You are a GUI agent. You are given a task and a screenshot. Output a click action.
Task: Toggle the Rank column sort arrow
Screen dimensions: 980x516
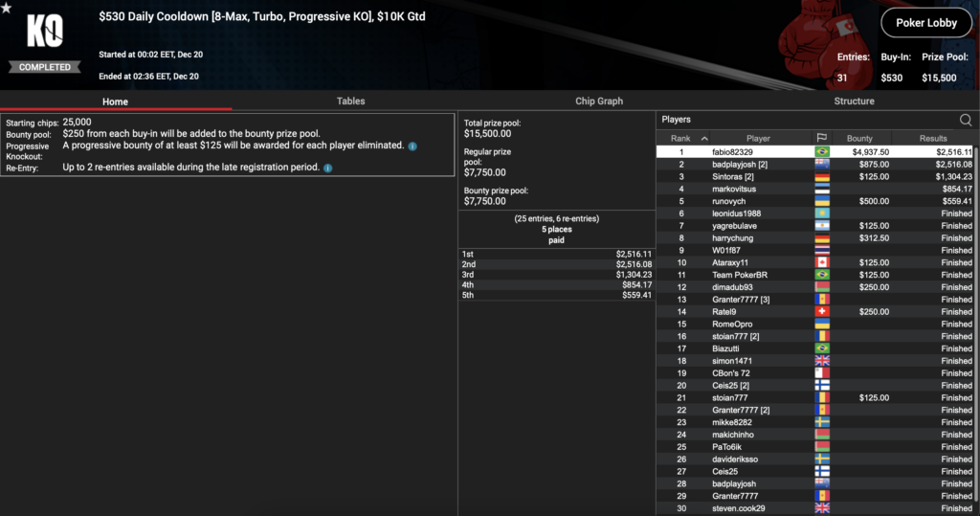(x=705, y=139)
